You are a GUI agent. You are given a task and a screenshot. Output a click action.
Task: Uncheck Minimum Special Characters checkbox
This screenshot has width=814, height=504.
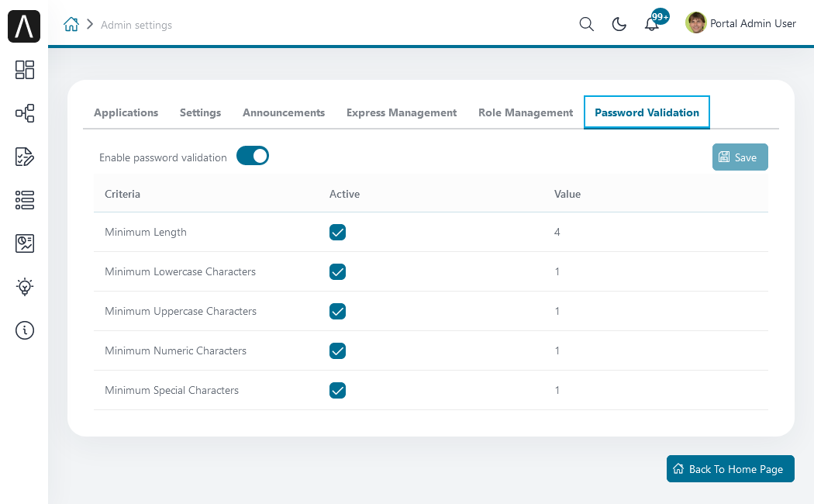pyautogui.click(x=337, y=390)
